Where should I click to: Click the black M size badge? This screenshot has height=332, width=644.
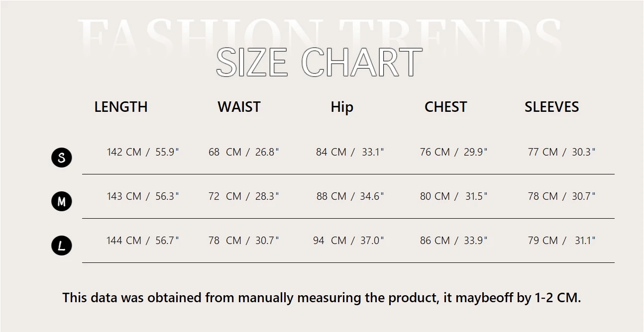pyautogui.click(x=62, y=202)
